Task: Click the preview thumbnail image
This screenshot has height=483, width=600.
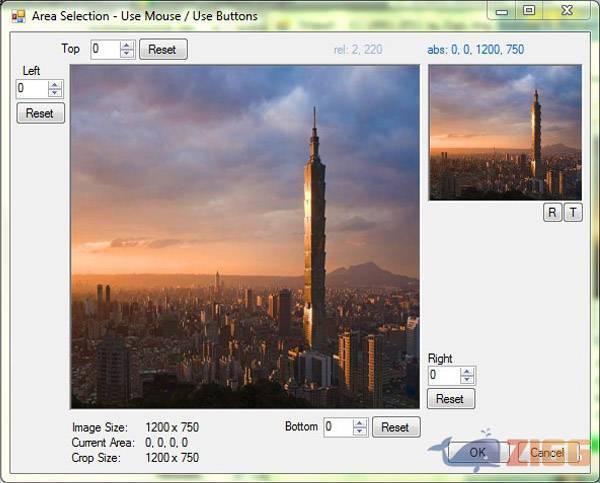Action: pyautogui.click(x=504, y=132)
